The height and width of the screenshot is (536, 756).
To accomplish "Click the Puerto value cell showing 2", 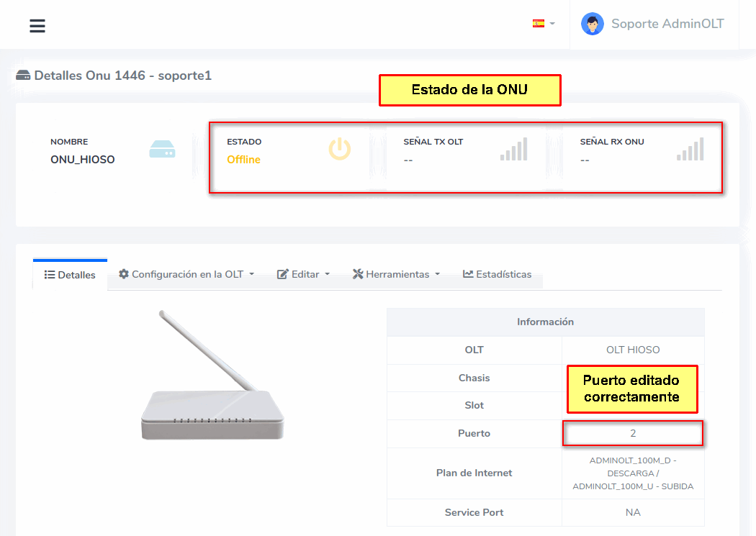I will pyautogui.click(x=632, y=434).
